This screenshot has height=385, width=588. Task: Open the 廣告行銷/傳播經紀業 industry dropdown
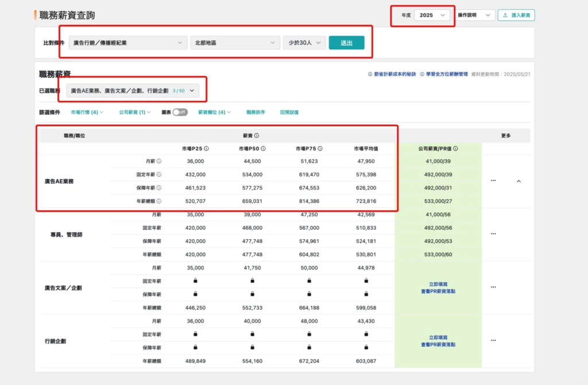(x=127, y=43)
